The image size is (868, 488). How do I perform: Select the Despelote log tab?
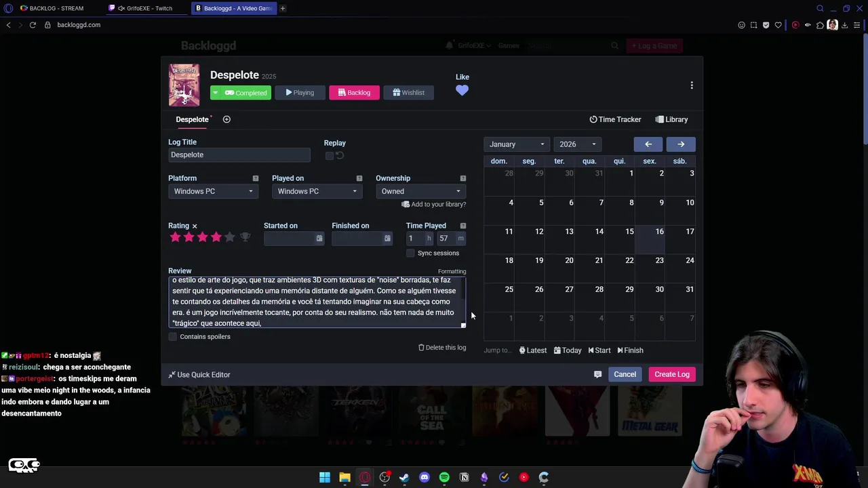[192, 119]
